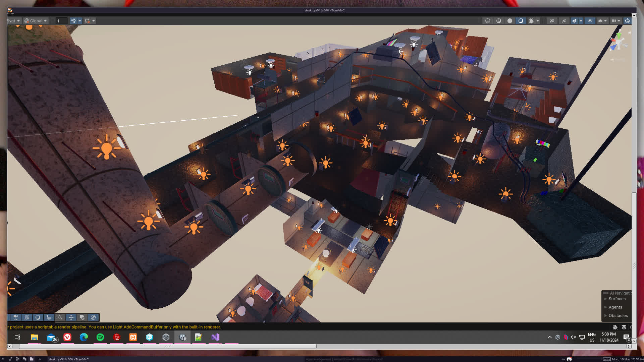Toggle the gizmos button
644x362 pixels.
pos(627,21)
